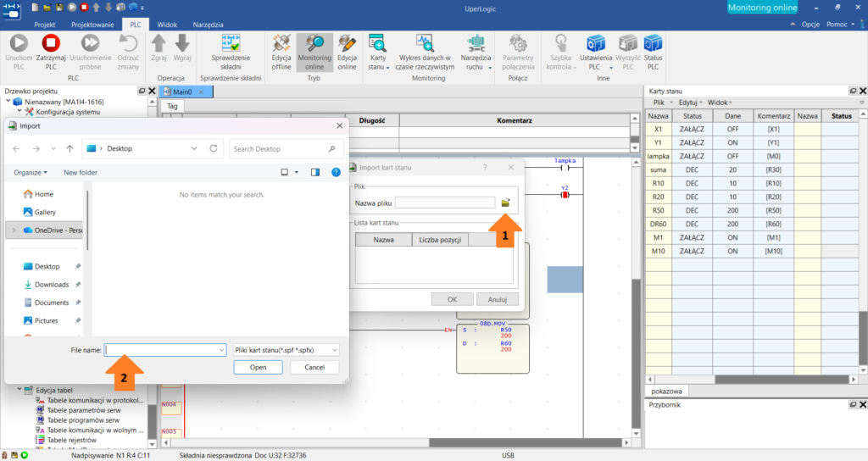868x461 pixels.
Task: Open Status PLC icon
Action: coord(654,43)
